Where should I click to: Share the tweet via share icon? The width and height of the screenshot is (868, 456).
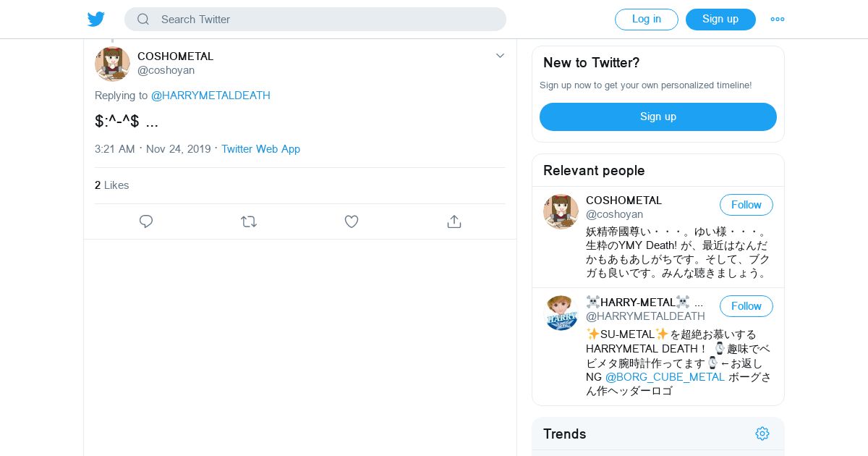(454, 221)
